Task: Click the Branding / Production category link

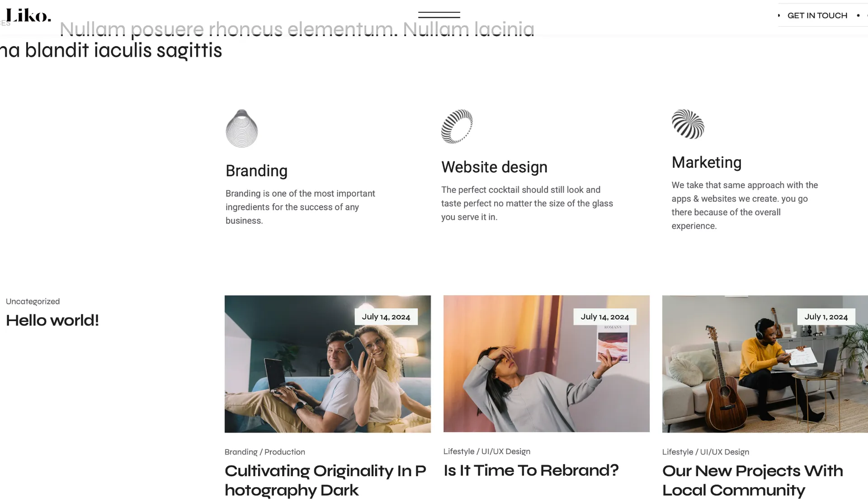Action: (x=264, y=452)
